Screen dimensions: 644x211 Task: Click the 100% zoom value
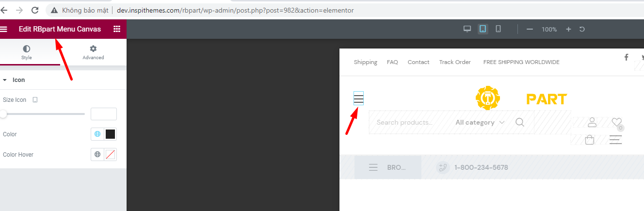tap(549, 30)
